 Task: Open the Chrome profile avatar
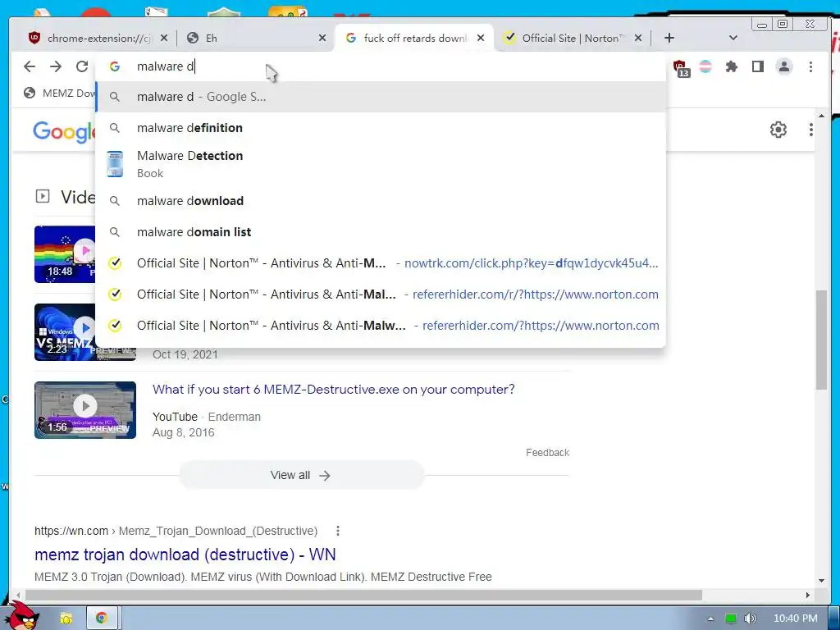(784, 66)
